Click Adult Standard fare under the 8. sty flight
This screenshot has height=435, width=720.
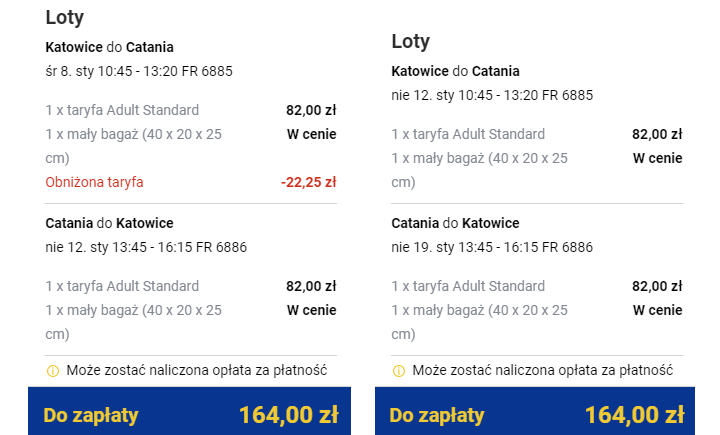pyautogui.click(x=122, y=110)
